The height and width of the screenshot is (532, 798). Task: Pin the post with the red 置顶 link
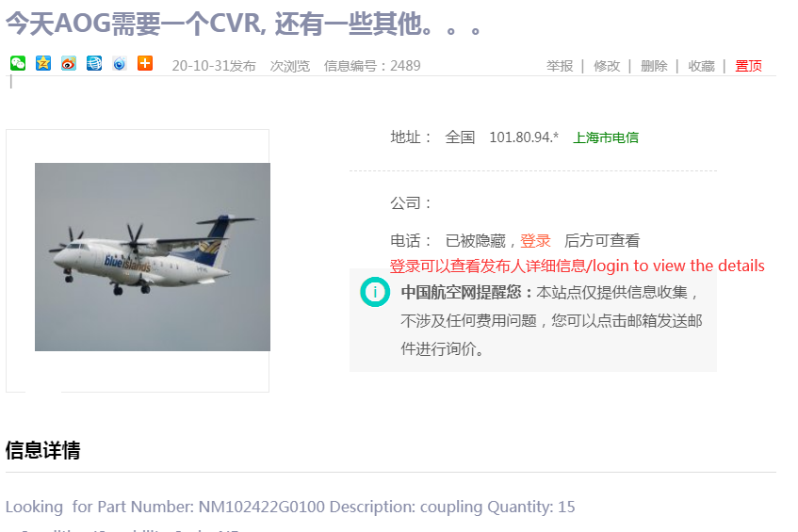point(749,66)
